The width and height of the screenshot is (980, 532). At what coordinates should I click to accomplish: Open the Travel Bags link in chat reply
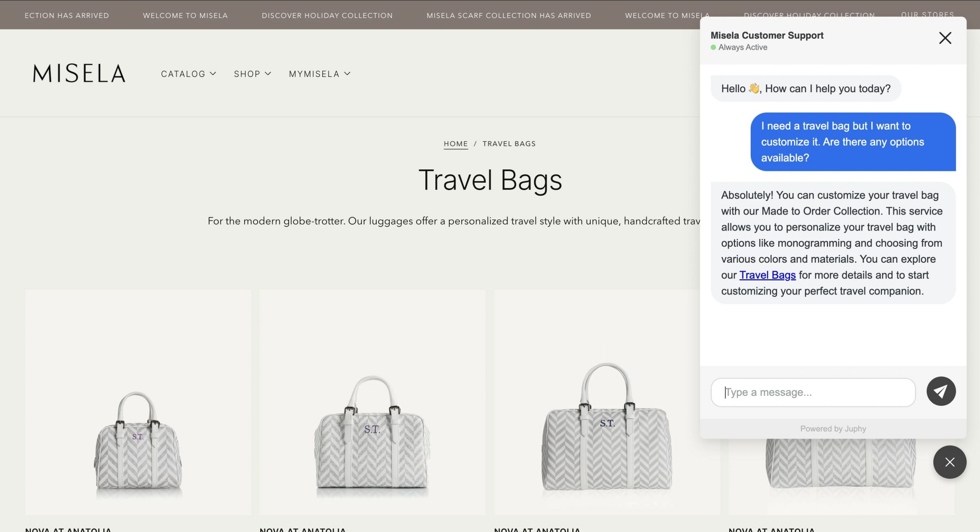click(767, 275)
